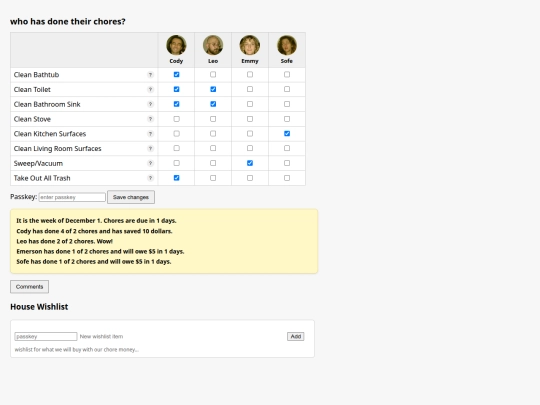Check Emmy's Clean Toilet checkbox
This screenshot has width=540, height=405.
click(250, 89)
